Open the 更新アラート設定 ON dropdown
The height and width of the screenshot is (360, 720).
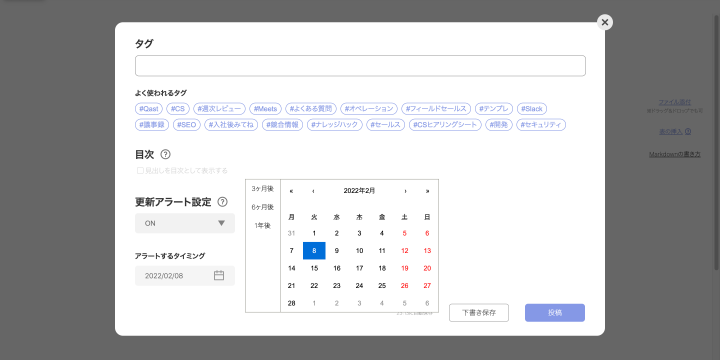click(x=185, y=223)
